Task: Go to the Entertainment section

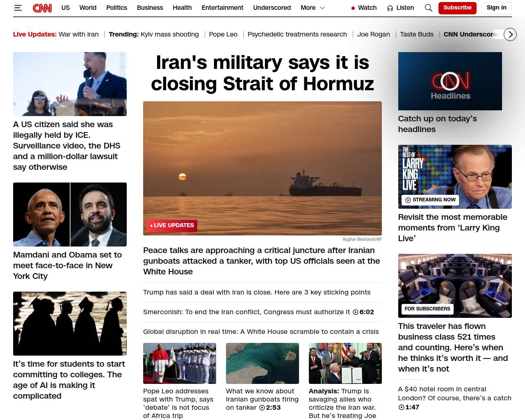Action: pyautogui.click(x=222, y=8)
